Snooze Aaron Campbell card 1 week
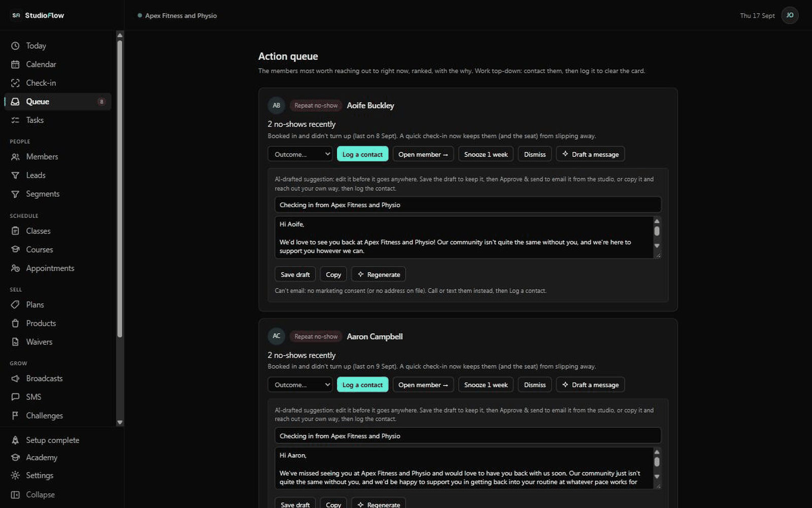The width and height of the screenshot is (812, 508). coord(486,385)
